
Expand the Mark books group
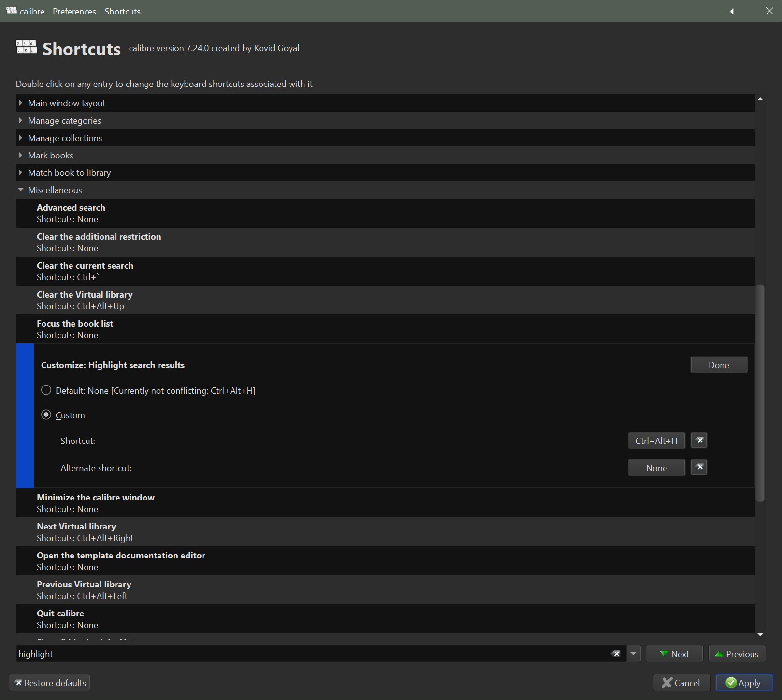coord(20,155)
